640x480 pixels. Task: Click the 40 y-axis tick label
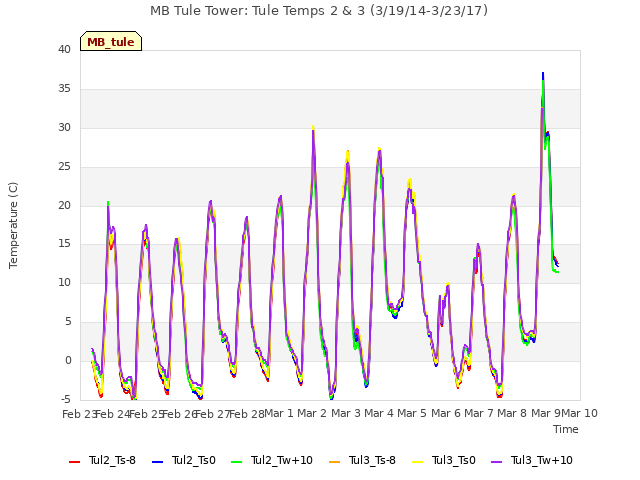64,49
